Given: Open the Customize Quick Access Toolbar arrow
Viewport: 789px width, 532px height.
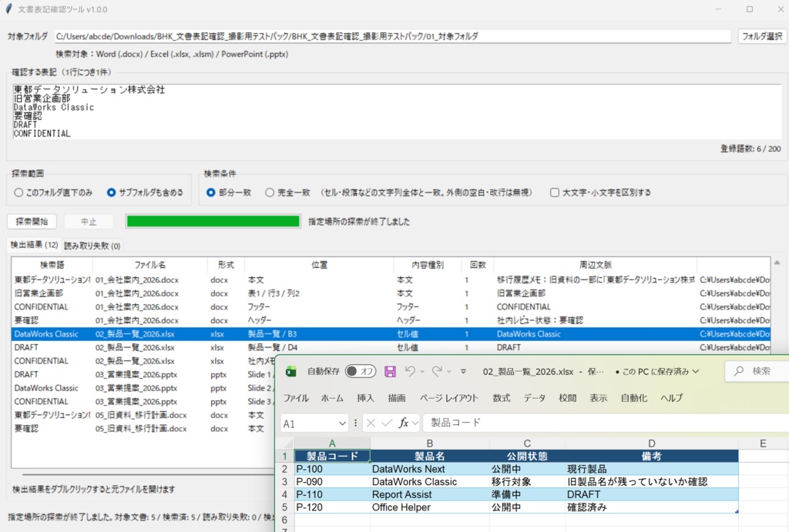Looking at the screenshot, I should click(463, 372).
